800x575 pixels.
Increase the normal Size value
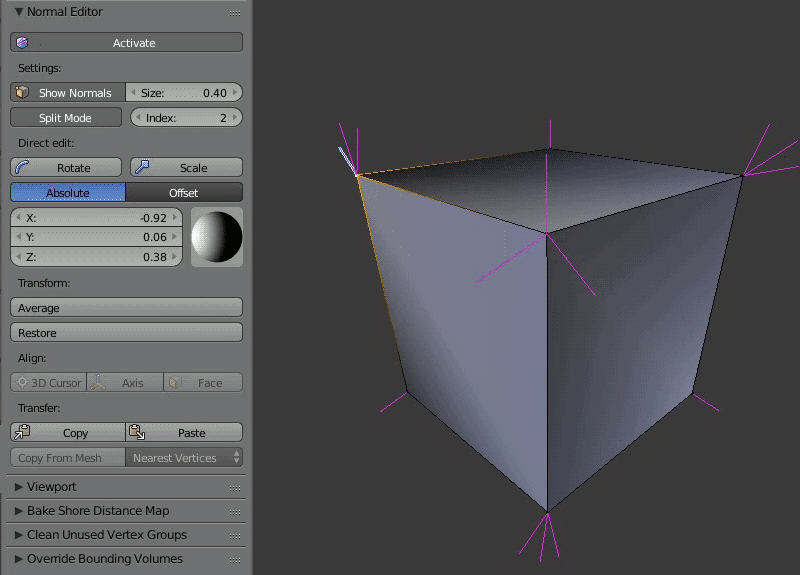(235, 92)
